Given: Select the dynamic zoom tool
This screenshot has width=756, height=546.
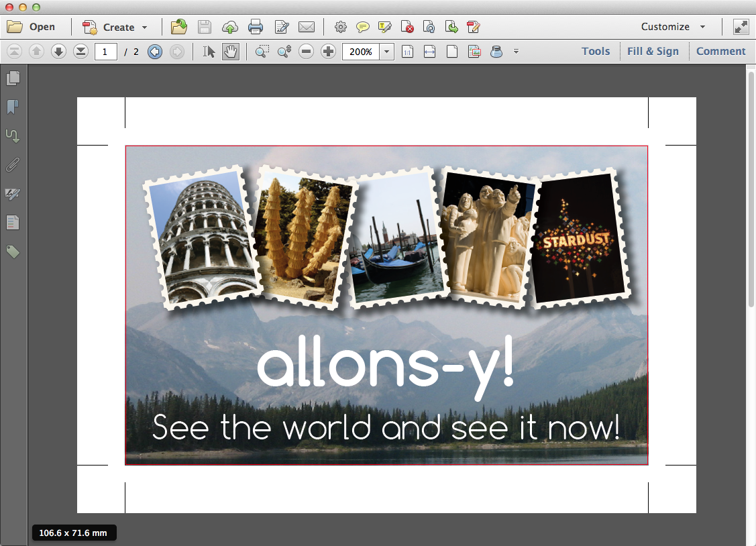Looking at the screenshot, I should click(x=284, y=52).
